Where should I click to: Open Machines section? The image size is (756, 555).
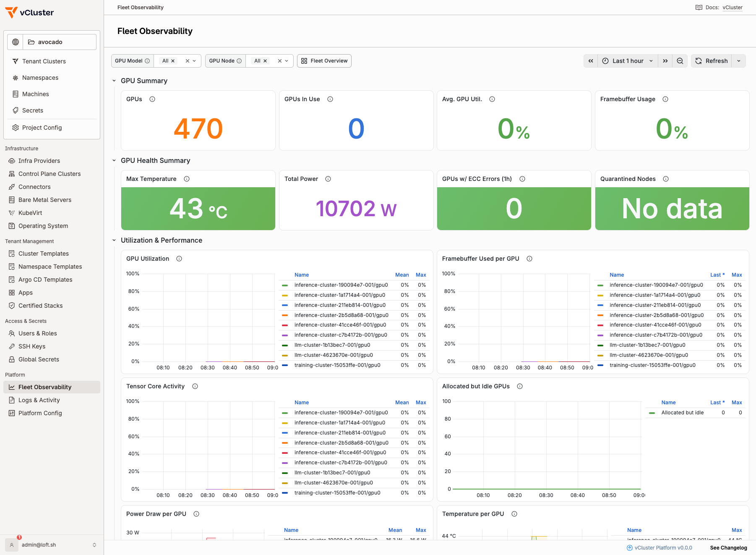[x=52, y=94]
